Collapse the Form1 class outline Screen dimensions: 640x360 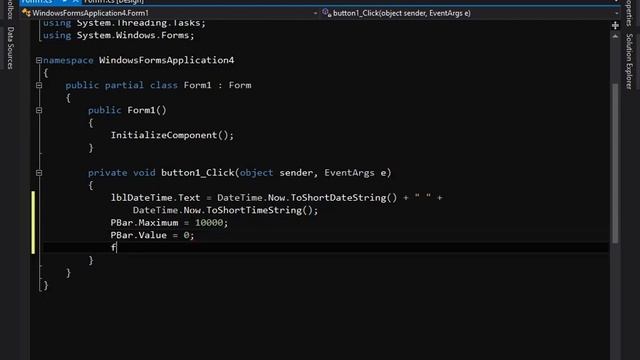coord(39,85)
